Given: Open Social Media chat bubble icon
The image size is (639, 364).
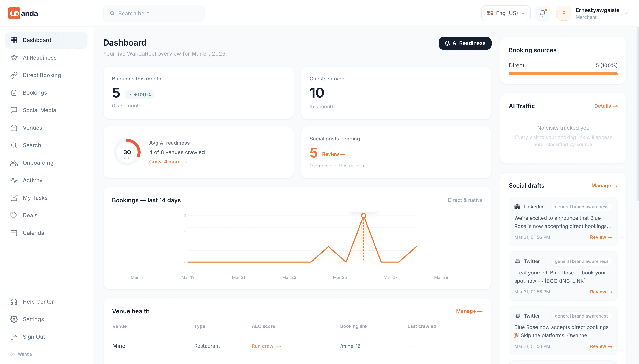Looking at the screenshot, I should pos(14,110).
